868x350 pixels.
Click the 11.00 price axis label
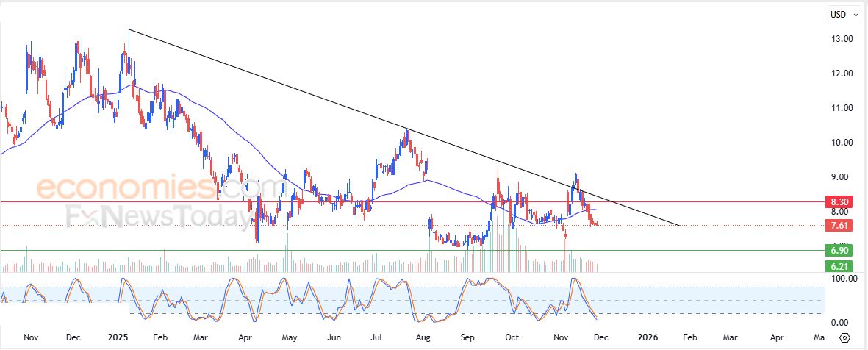(x=842, y=108)
